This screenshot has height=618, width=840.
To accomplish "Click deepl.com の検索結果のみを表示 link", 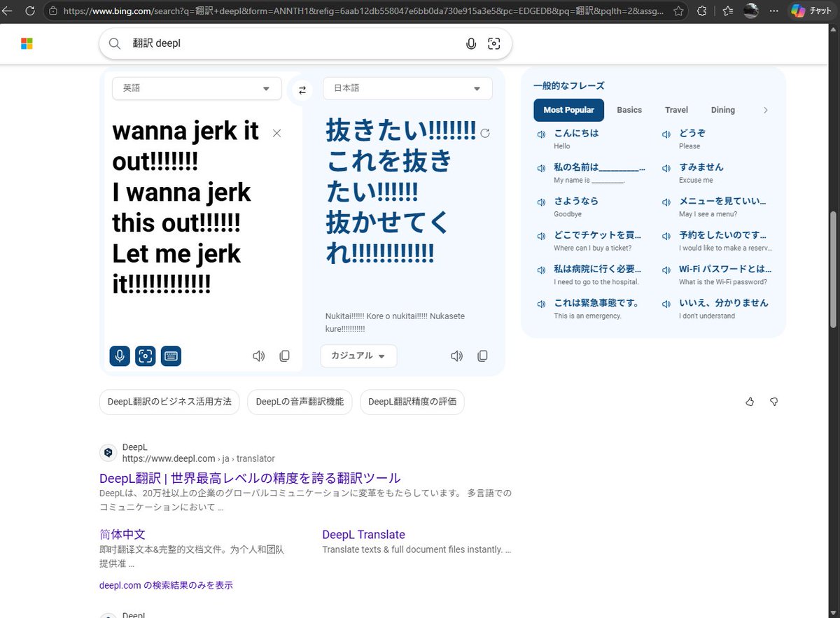I will 166,585.
